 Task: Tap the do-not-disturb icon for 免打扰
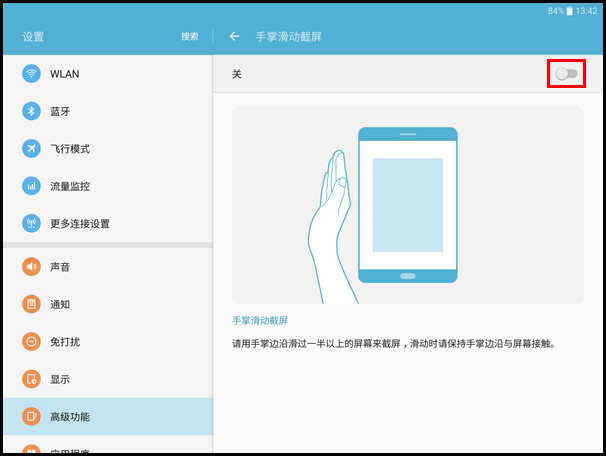31,342
